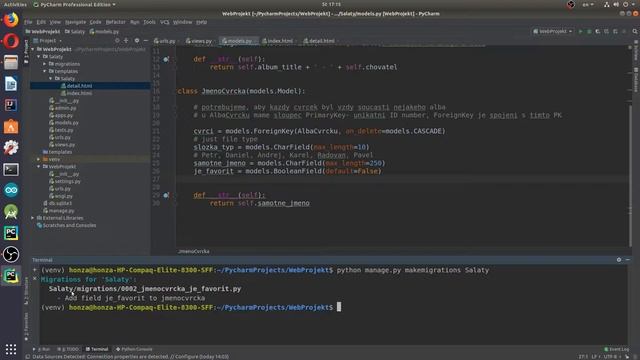Open LibreOffice Writer from the dock
640x360 pixels.
point(11,84)
